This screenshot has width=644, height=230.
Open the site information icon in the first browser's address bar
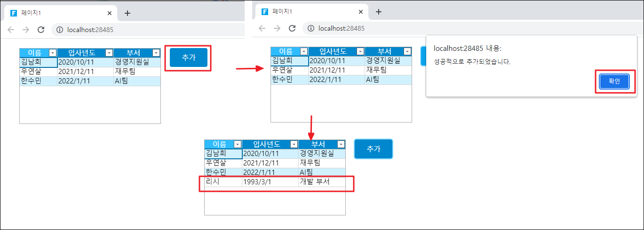[x=60, y=29]
